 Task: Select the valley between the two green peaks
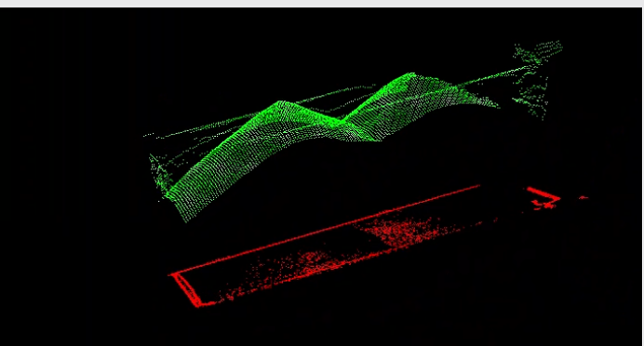click(x=341, y=121)
